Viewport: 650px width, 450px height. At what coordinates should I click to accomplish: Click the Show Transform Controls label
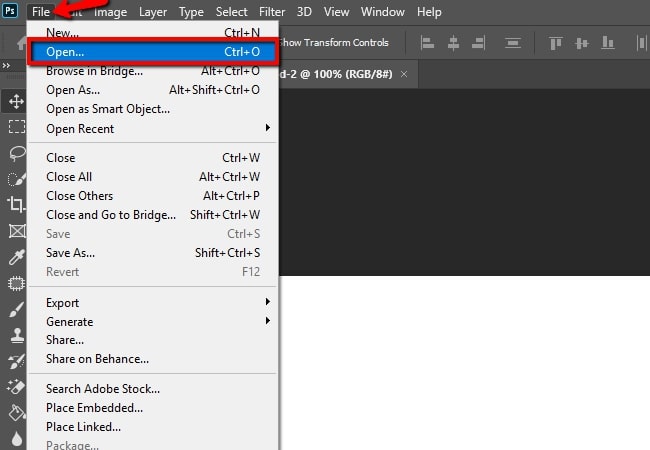(x=334, y=43)
